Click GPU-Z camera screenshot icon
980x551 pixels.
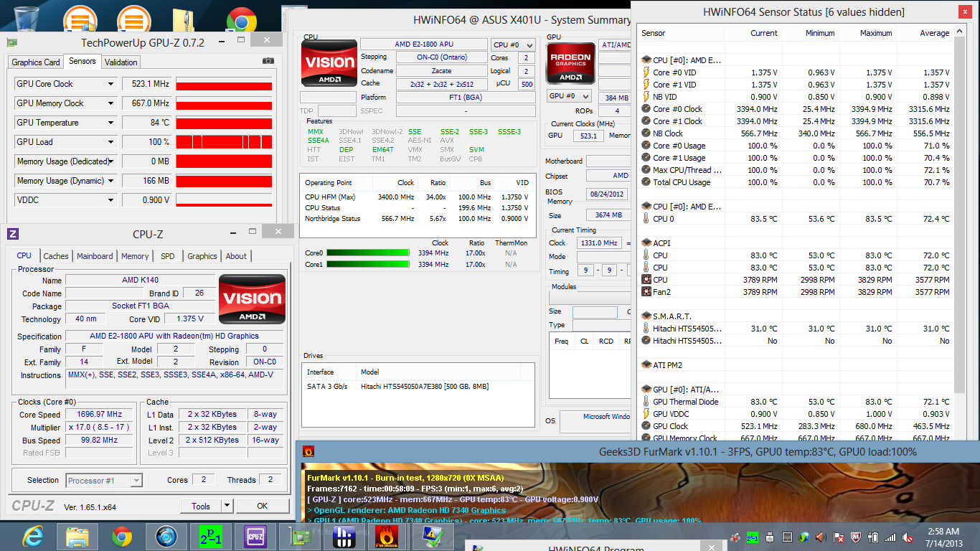(x=268, y=61)
